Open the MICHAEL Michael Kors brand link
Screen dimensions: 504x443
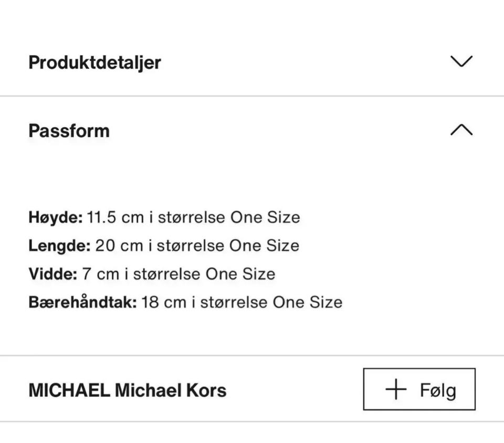127,390
